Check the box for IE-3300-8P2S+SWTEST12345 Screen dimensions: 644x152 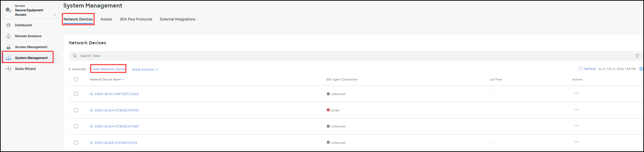coord(76,94)
